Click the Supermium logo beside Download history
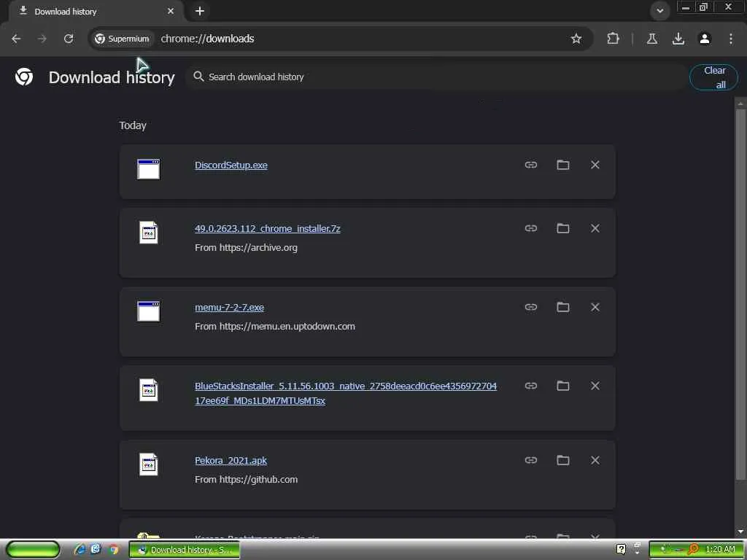This screenshot has height=560, width=747. pyautogui.click(x=24, y=77)
